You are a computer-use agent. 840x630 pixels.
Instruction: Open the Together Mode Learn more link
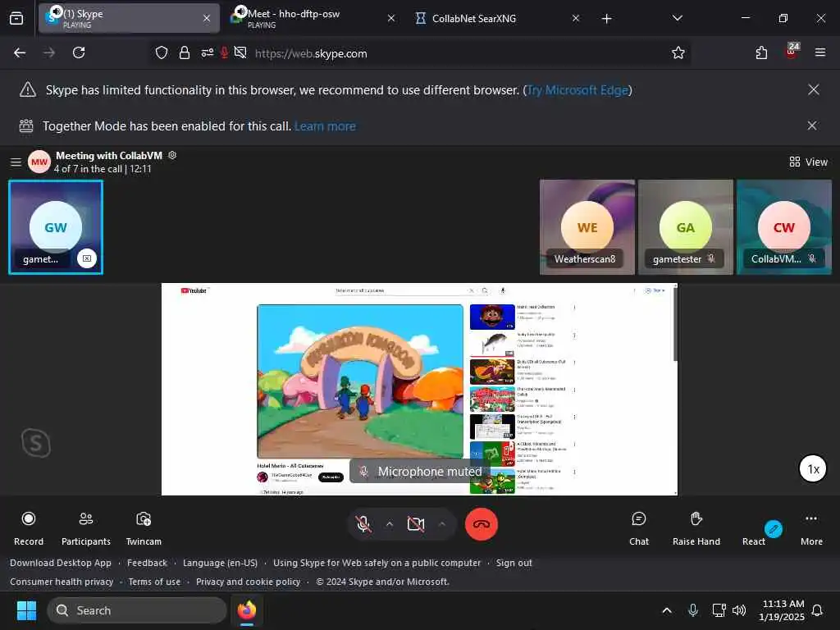click(325, 126)
